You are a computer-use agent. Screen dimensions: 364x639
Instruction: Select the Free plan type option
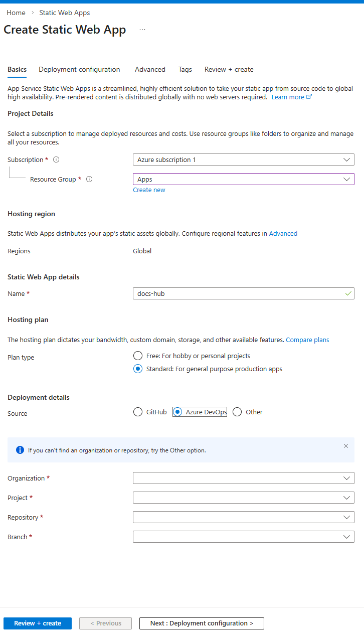coord(138,356)
